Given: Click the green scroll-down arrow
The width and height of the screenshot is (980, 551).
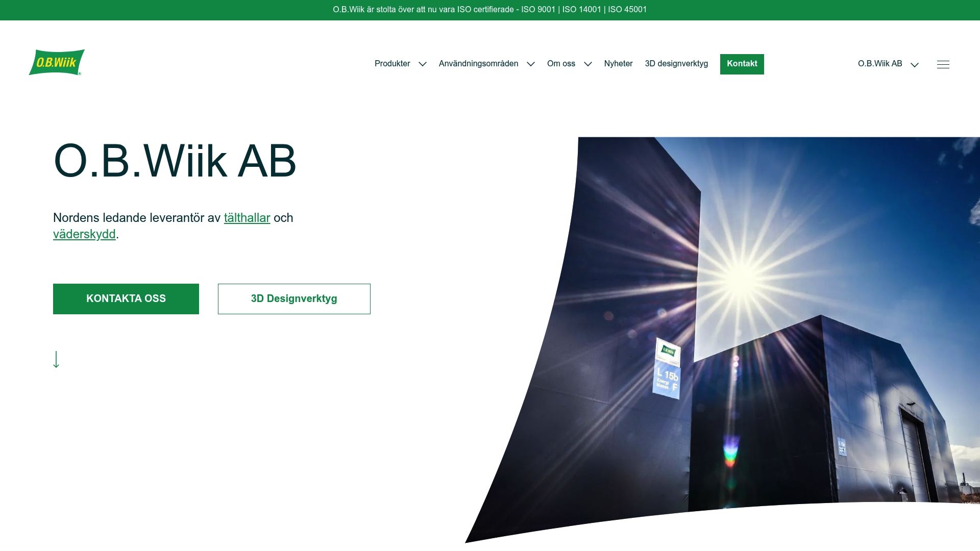Looking at the screenshot, I should coord(56,359).
